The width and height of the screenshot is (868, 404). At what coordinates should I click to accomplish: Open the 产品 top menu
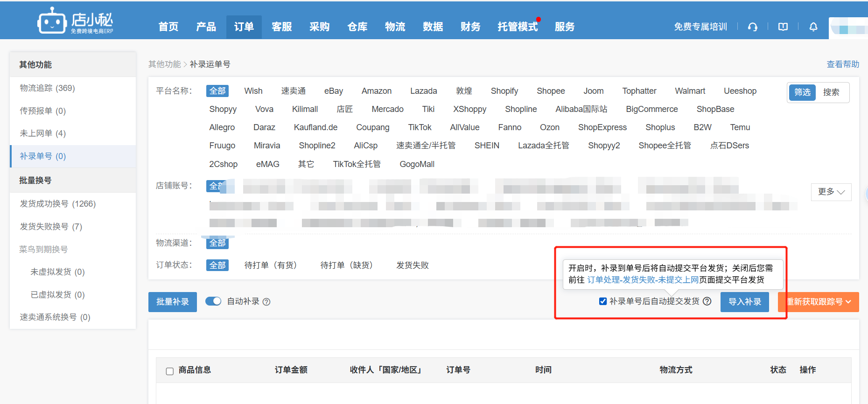[x=206, y=27]
